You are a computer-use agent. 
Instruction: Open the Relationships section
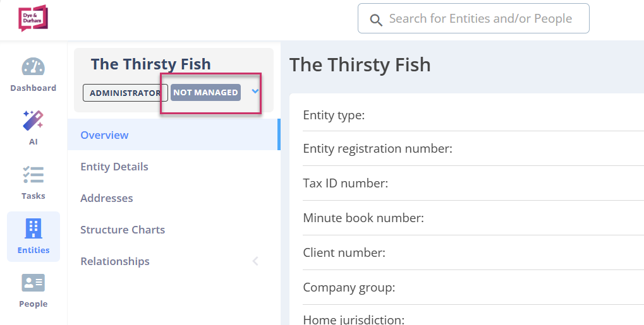[x=115, y=261]
